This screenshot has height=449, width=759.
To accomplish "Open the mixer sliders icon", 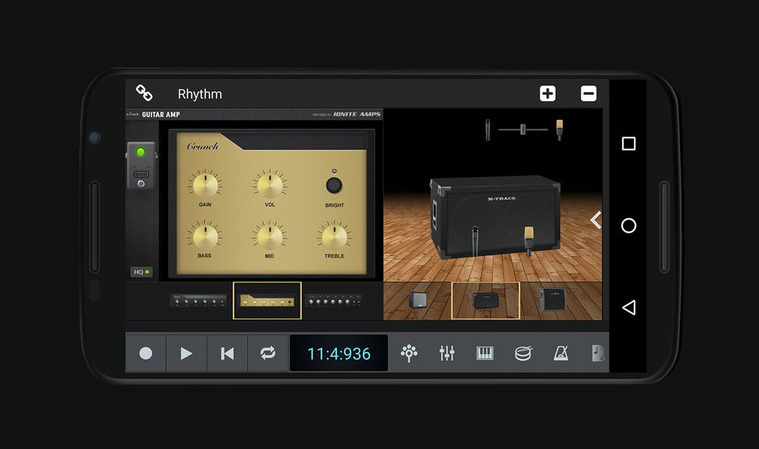I will pyautogui.click(x=447, y=353).
